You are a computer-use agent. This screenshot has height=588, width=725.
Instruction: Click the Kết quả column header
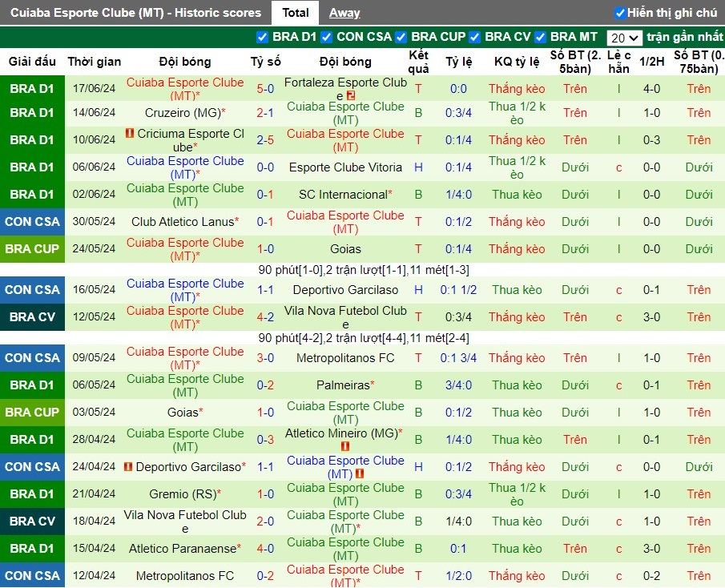click(418, 62)
